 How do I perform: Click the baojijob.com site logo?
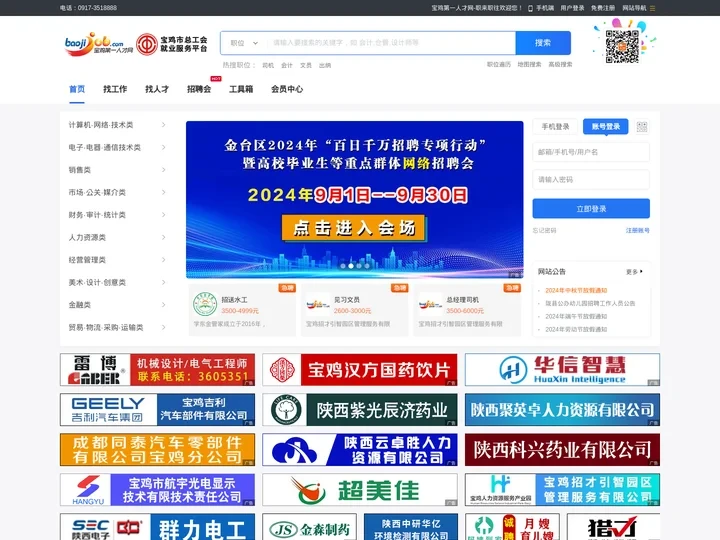click(x=99, y=44)
